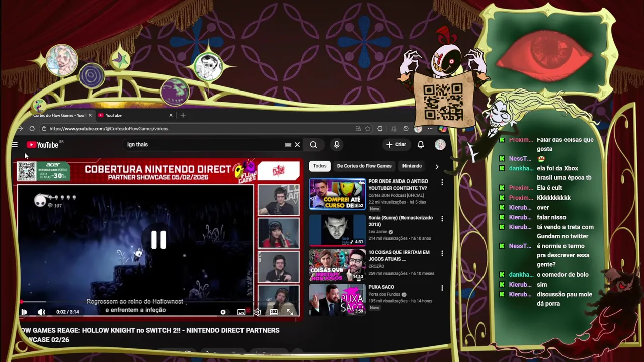
Task: Open browser history clock icon
Action: pyautogui.click(x=406, y=129)
